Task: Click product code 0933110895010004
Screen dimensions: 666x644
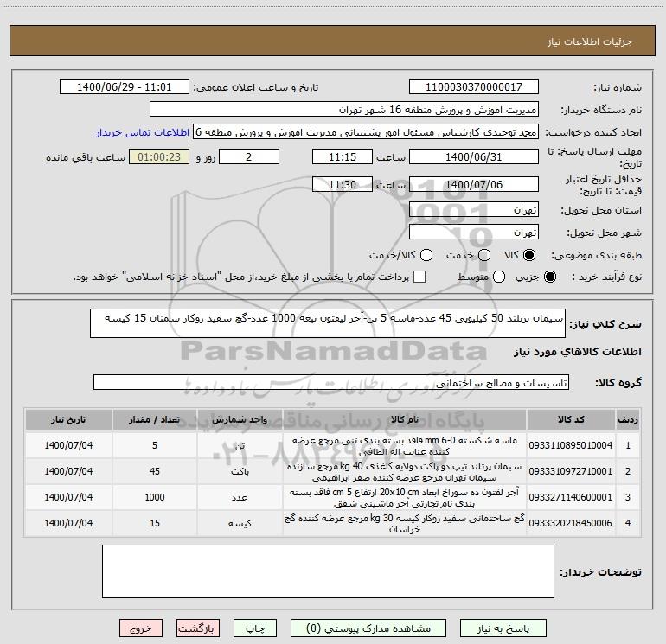Action: [571, 445]
